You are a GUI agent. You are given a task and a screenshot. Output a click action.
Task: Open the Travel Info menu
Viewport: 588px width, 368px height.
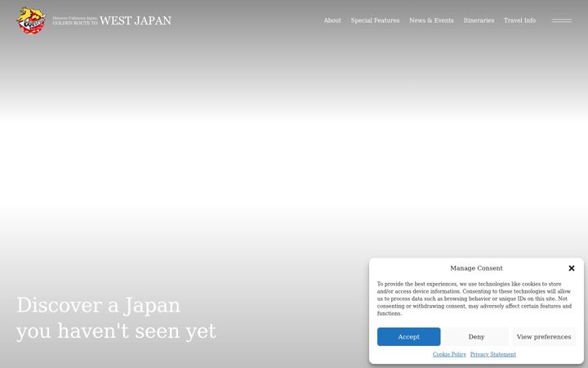click(x=519, y=20)
